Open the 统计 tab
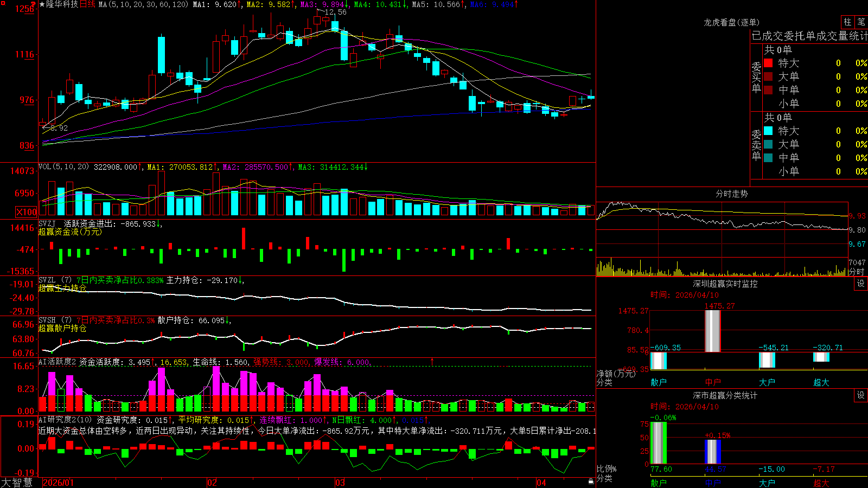 tap(858, 36)
